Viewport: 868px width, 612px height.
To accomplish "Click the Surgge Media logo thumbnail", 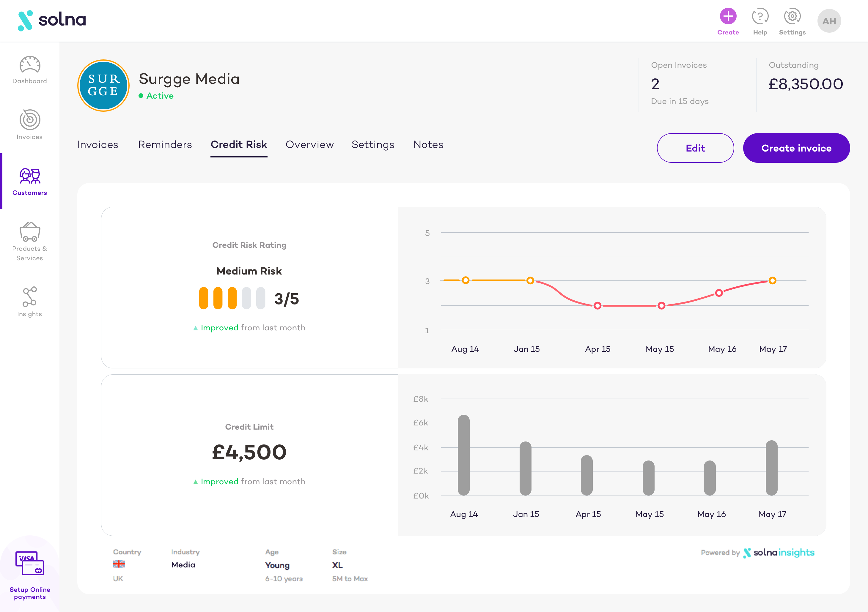I will pos(103,85).
